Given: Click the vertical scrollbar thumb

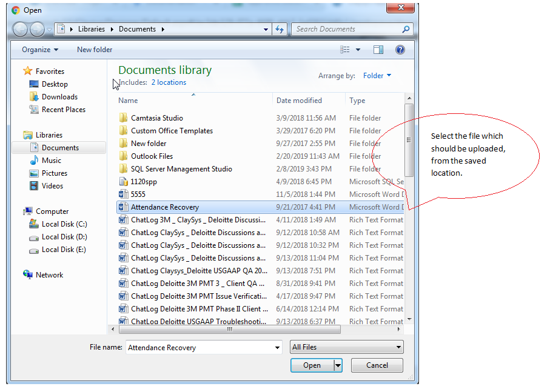Looking at the screenshot, I should tap(409, 140).
